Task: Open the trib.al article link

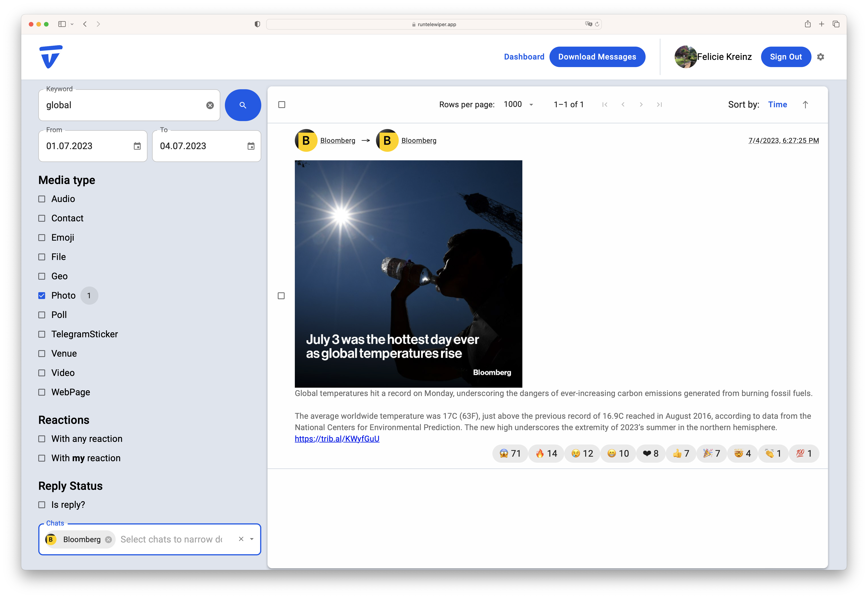Action: (337, 439)
